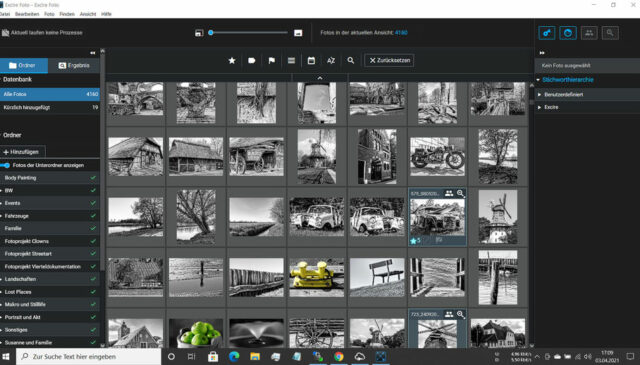This screenshot has width=640, height=365.
Task: Expand Landschaften folder tree
Action: pos(2,279)
